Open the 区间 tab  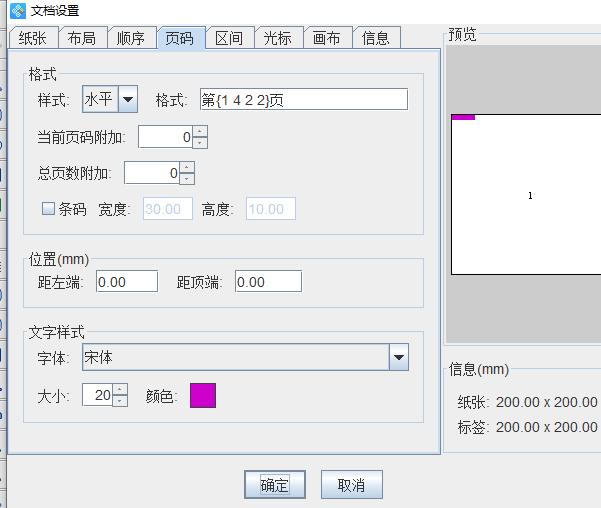point(229,38)
